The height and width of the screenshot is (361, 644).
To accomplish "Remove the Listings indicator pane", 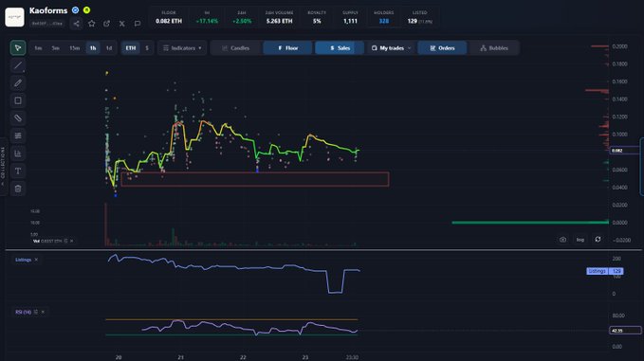I will [x=36, y=260].
